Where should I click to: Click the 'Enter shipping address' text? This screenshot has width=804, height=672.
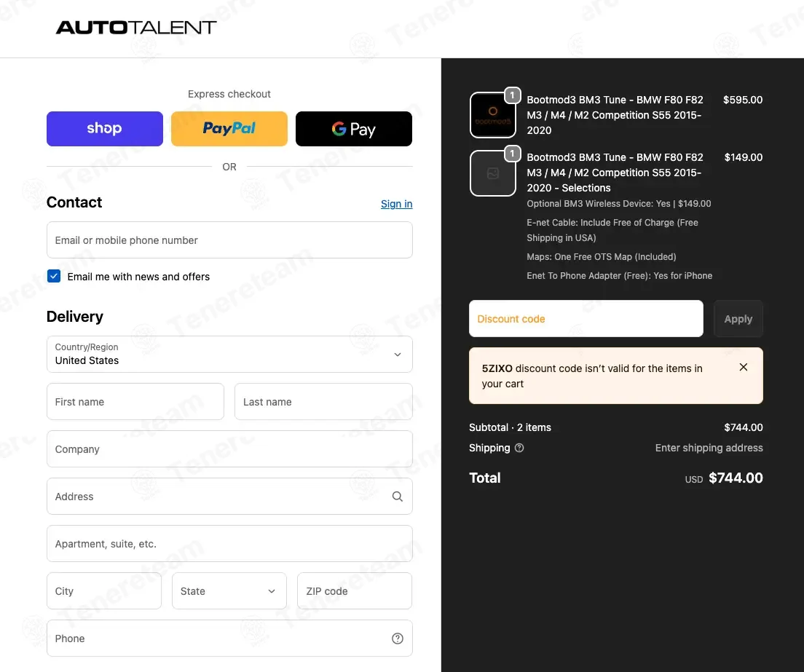point(709,448)
